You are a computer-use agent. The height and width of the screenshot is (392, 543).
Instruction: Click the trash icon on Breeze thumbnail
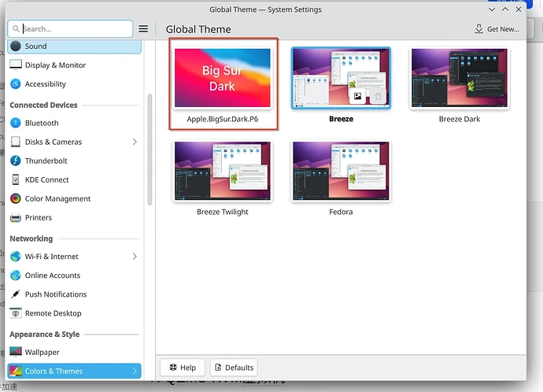click(x=378, y=96)
